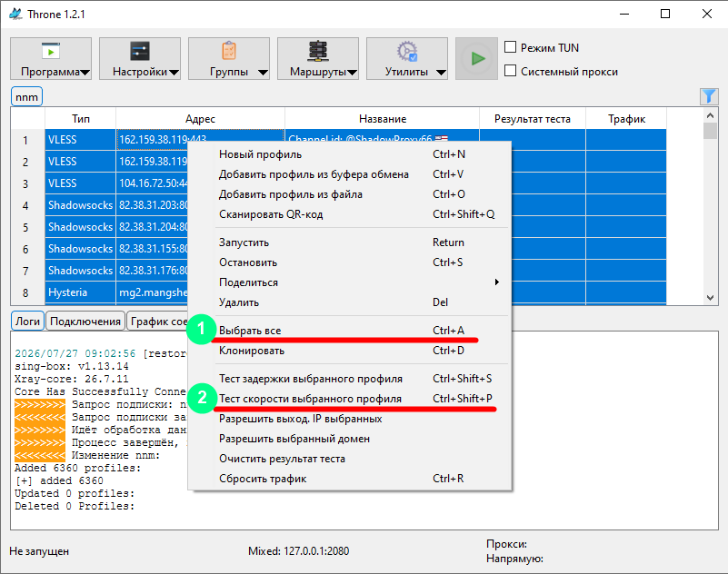This screenshot has width=728, height=574.
Task: Choose Добавить профиль из буфера обмена
Action: 349,174
